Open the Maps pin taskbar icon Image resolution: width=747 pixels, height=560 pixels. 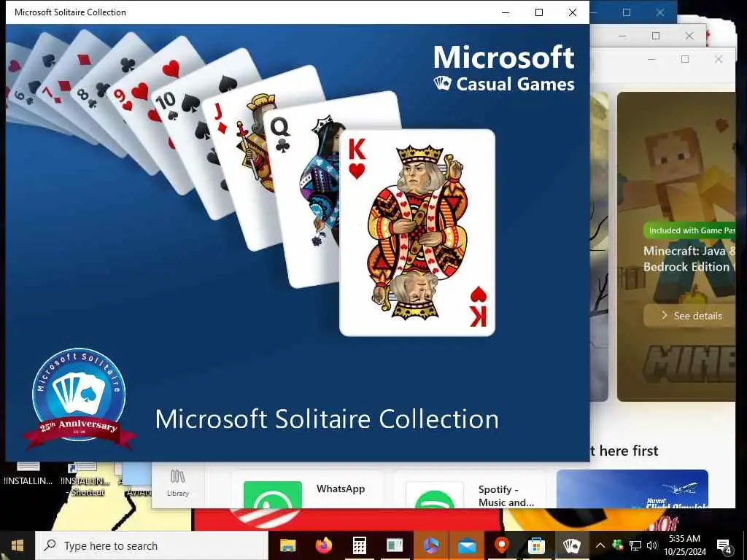pyautogui.click(x=502, y=545)
